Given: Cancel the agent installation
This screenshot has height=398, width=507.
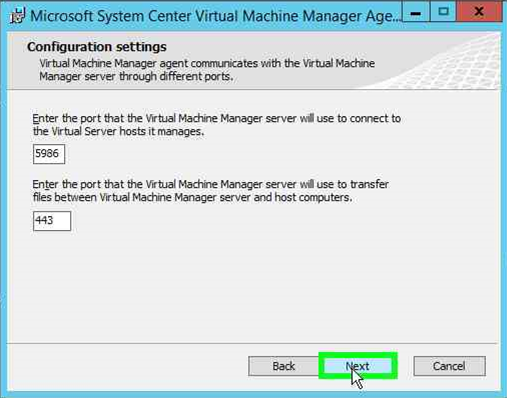Looking at the screenshot, I should pos(449,366).
